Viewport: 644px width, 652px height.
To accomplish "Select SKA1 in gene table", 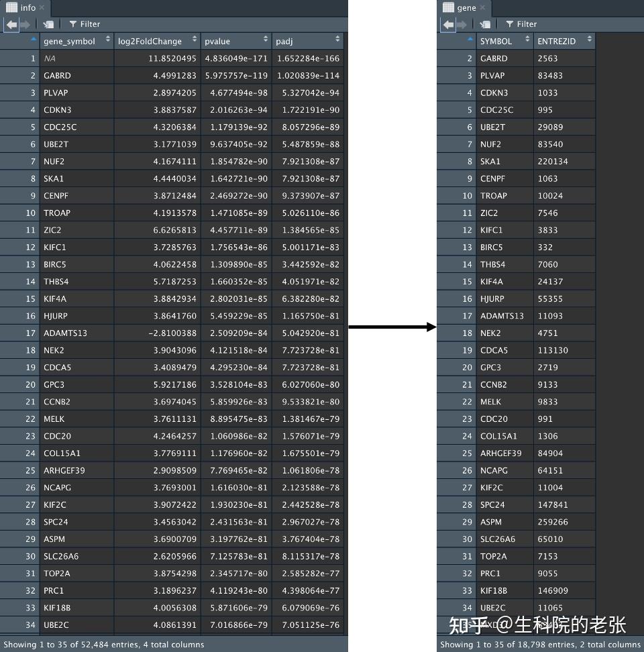I will coord(490,162).
